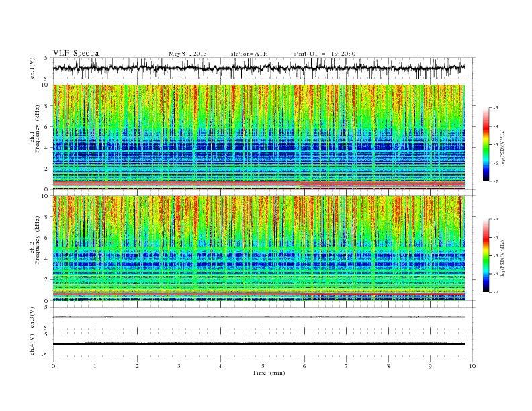
Task: Click the "-7" tick on ch.2 color scale
Action: (x=495, y=292)
